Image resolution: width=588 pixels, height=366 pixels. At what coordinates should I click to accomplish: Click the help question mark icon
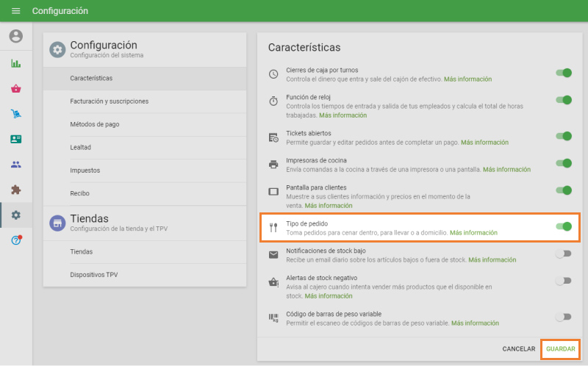coord(15,240)
